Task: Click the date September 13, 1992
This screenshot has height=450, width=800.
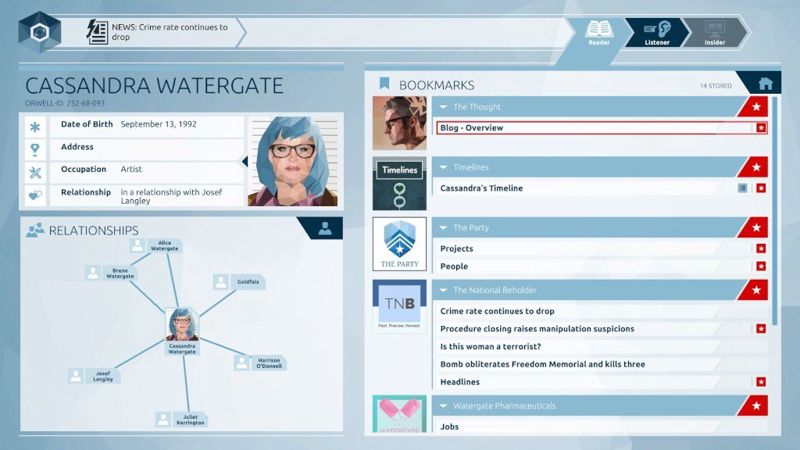Action: click(158, 124)
